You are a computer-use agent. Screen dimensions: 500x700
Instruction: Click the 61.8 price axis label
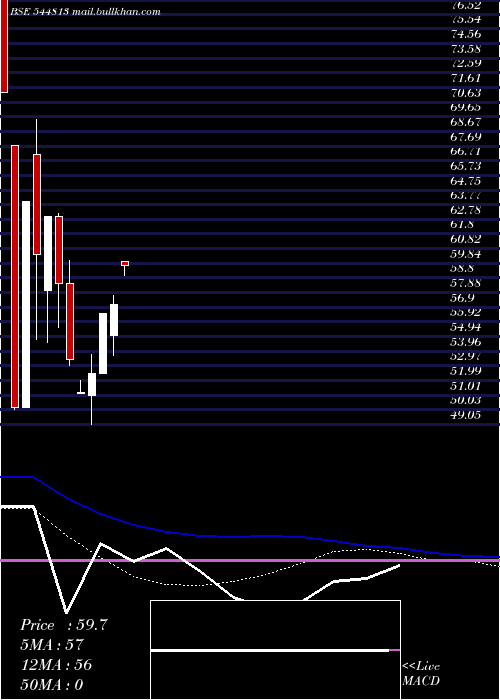462,225
